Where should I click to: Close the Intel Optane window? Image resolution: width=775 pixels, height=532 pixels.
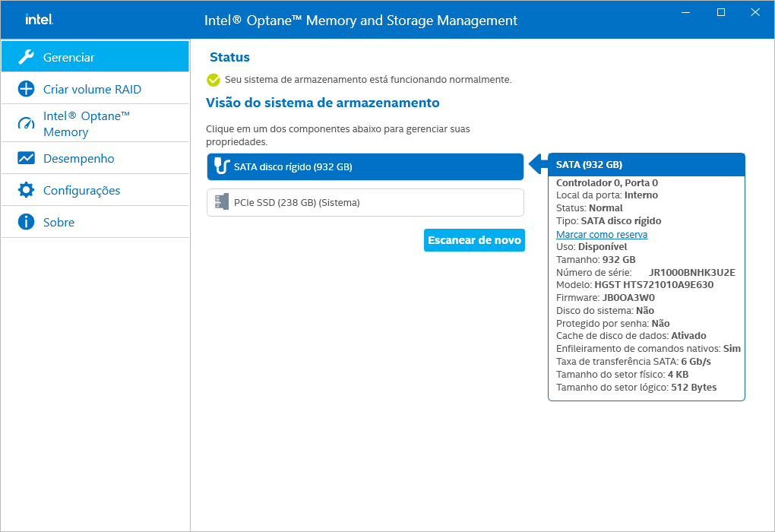pyautogui.click(x=755, y=12)
